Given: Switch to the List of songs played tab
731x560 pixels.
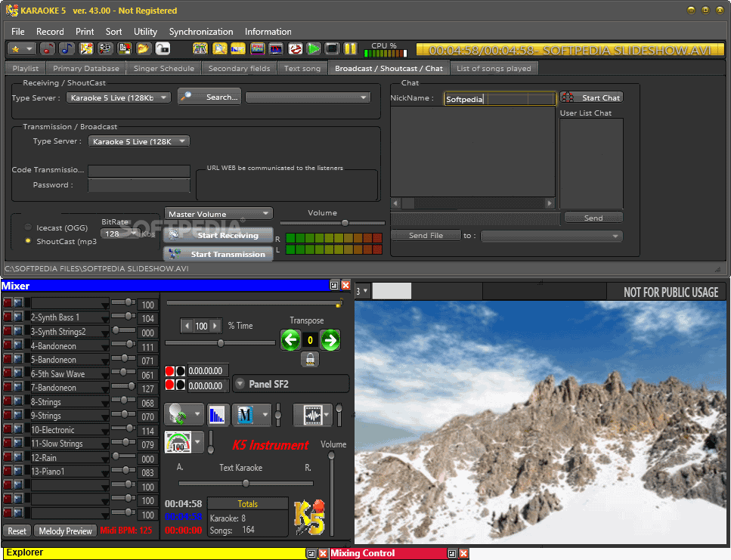Looking at the screenshot, I should (x=494, y=69).
